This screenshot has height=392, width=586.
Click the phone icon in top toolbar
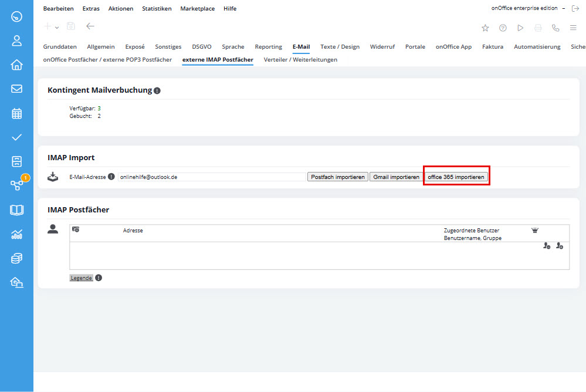pyautogui.click(x=555, y=28)
